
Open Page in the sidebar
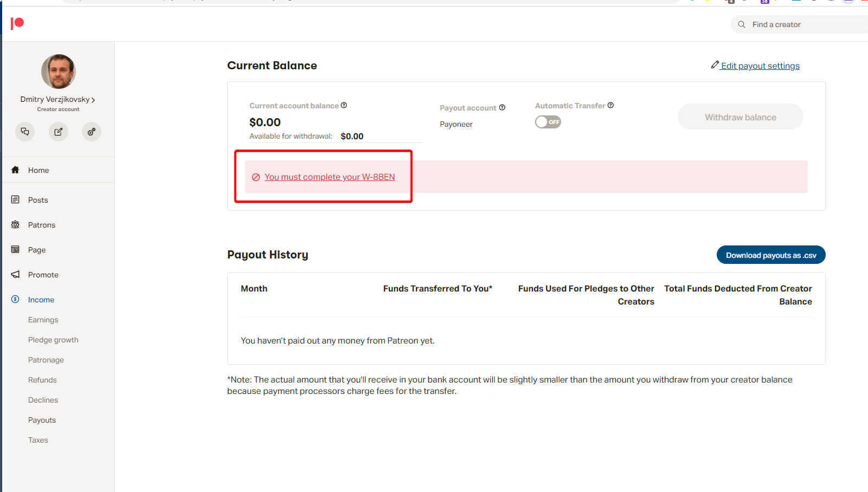37,250
